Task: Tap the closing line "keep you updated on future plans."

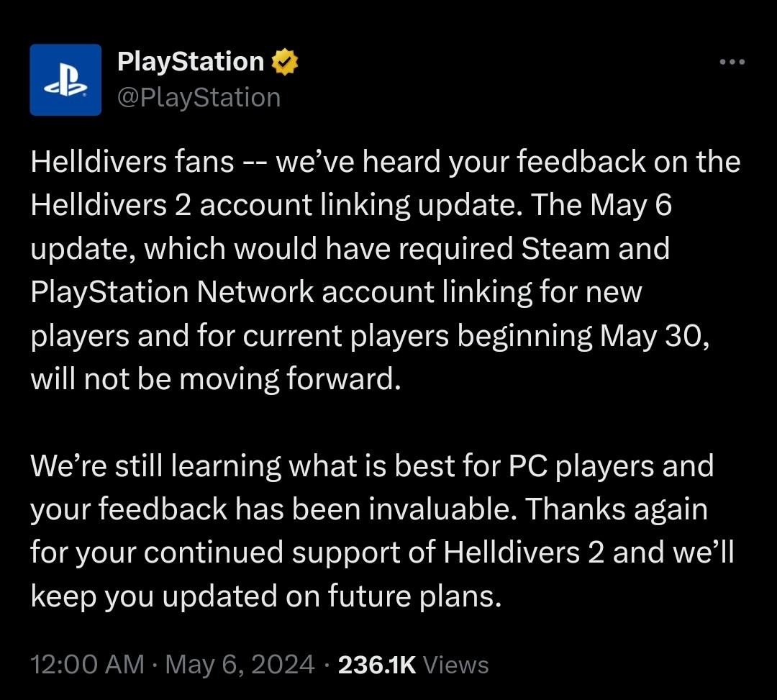Action: [265, 596]
